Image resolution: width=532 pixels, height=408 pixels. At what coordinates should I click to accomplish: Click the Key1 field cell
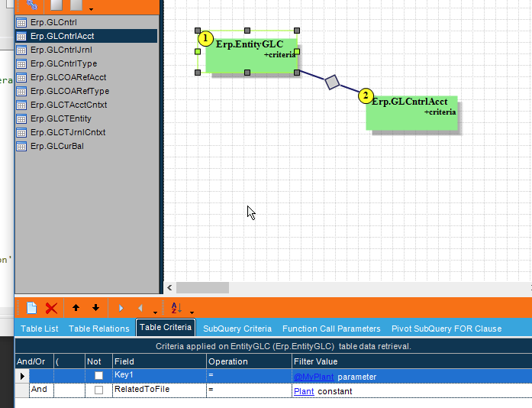160,376
